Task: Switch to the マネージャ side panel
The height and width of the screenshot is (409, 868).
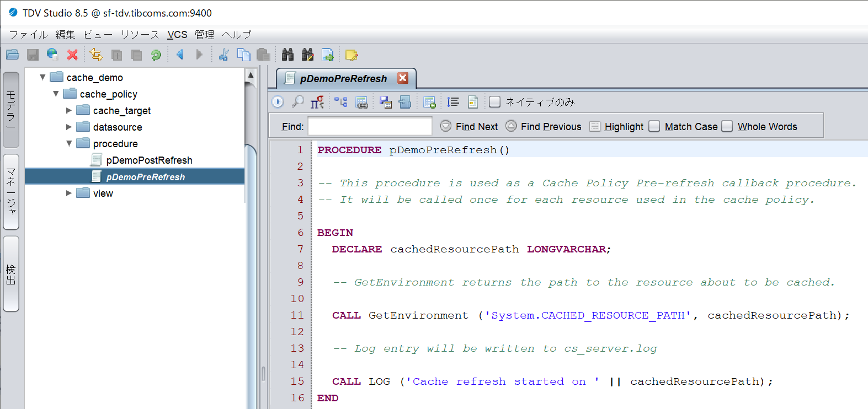Action: (x=11, y=192)
